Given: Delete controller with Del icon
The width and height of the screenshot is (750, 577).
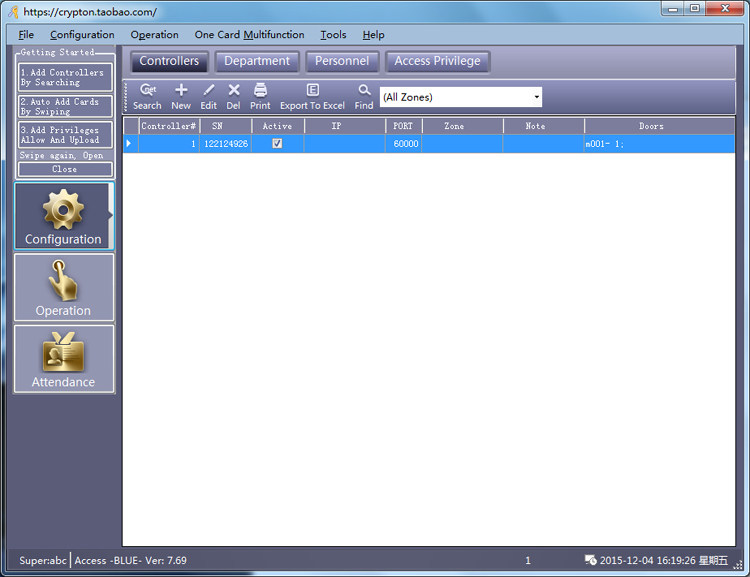Looking at the screenshot, I should point(233,97).
